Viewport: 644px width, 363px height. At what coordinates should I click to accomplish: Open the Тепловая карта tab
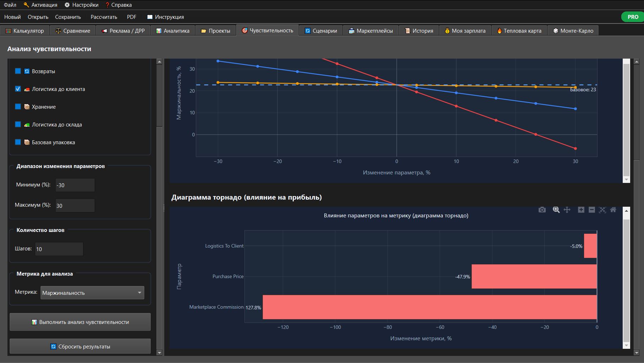click(x=519, y=31)
